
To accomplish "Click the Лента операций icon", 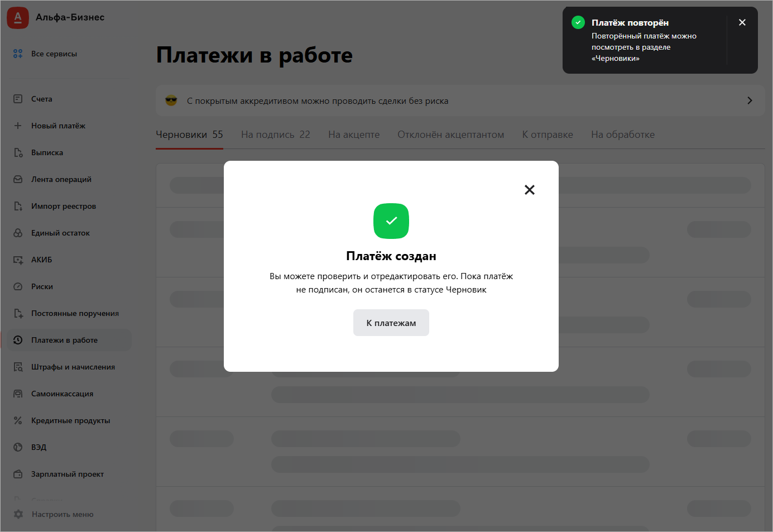I will [18, 179].
